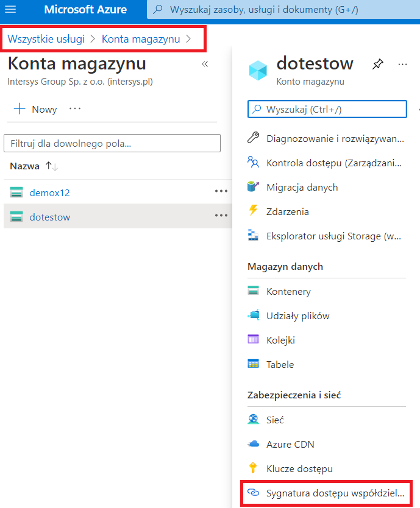The width and height of the screenshot is (420, 508).
Task: Toggle sort arrows beside Nazwa
Action: point(52,166)
